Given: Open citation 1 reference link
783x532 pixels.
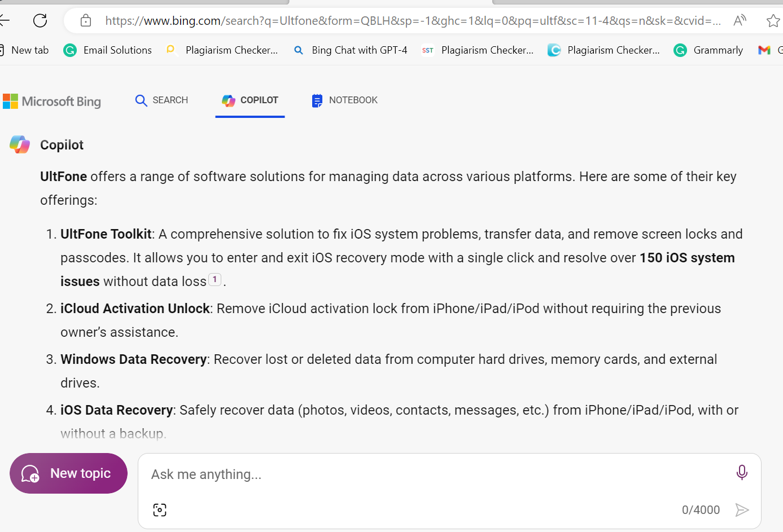Looking at the screenshot, I should click(215, 279).
